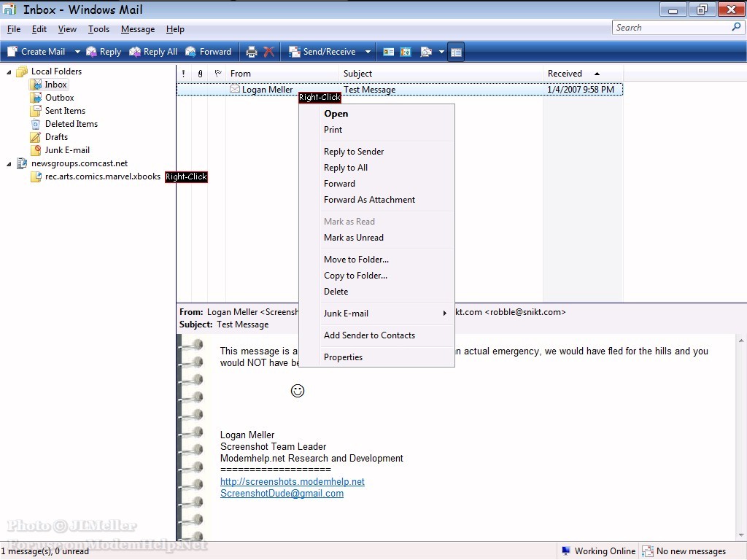This screenshot has width=747, height=560.
Task: Choose Move to Folder... menu entry
Action: (x=376, y=260)
